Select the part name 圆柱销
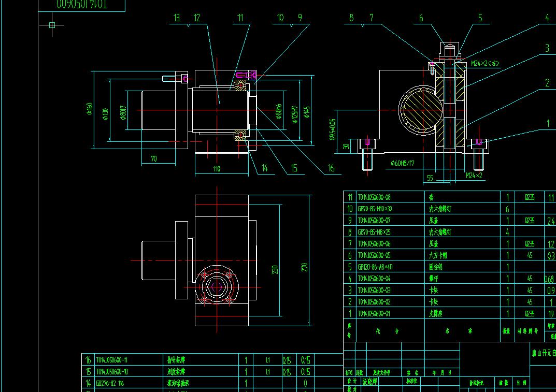556x392 pixels. pos(436,267)
